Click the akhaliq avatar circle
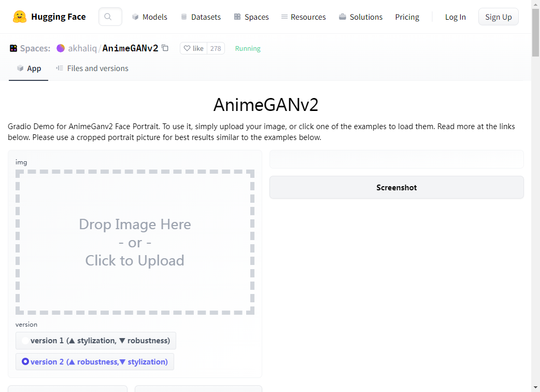The image size is (540, 392). point(61,48)
